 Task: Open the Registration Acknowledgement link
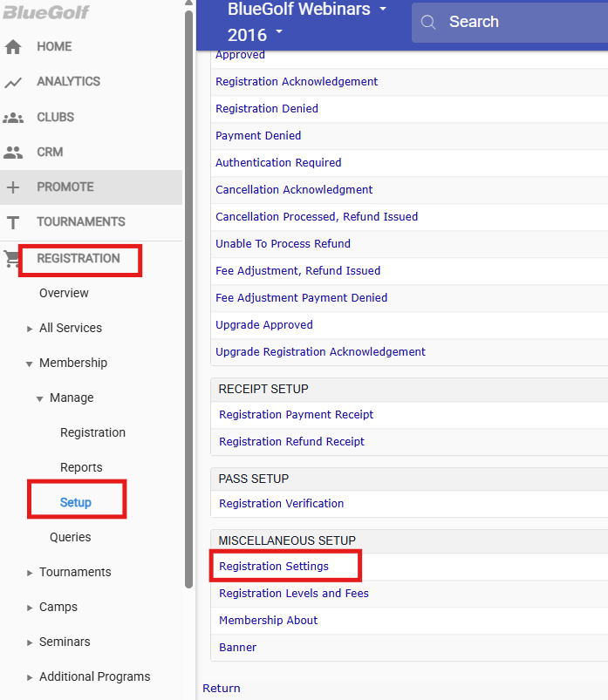tap(297, 82)
